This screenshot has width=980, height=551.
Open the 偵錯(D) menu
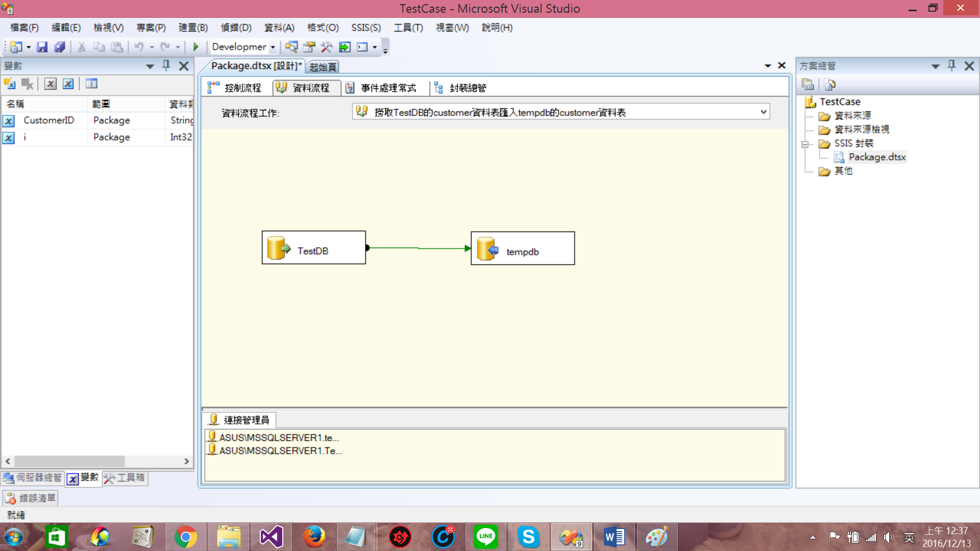tap(236, 28)
